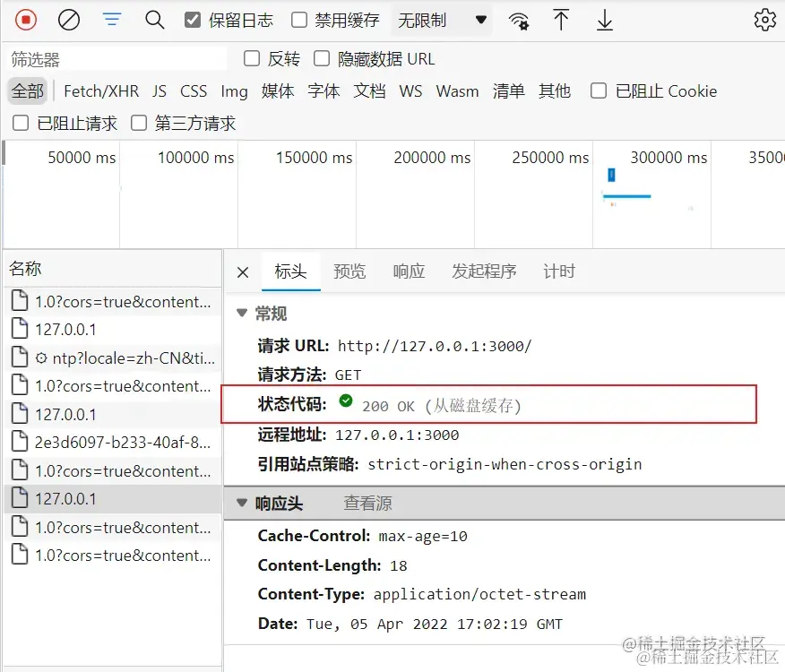Select the ntp?locale=zh-CN&ti... request
Image resolution: width=785 pixels, height=672 pixels.
click(113, 358)
